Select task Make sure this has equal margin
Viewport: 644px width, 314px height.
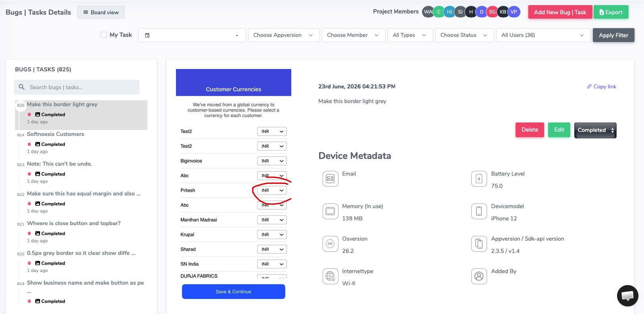click(x=84, y=193)
